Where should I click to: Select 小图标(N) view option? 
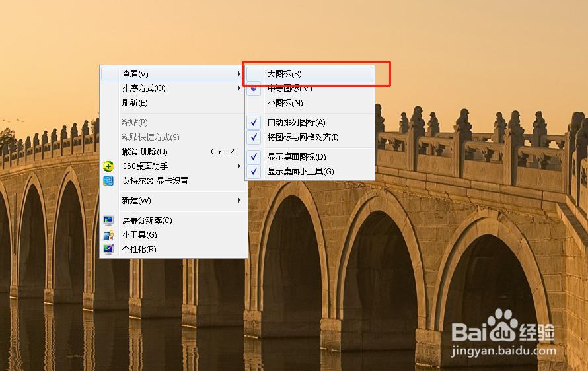pos(310,103)
